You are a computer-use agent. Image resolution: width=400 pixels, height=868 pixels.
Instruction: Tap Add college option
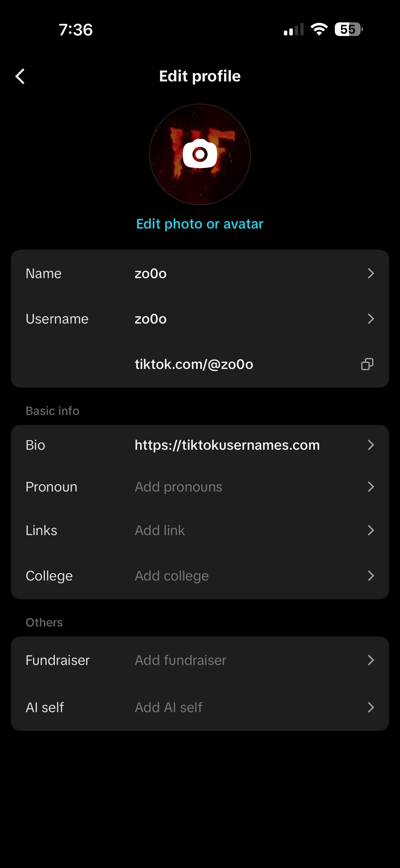tap(172, 576)
